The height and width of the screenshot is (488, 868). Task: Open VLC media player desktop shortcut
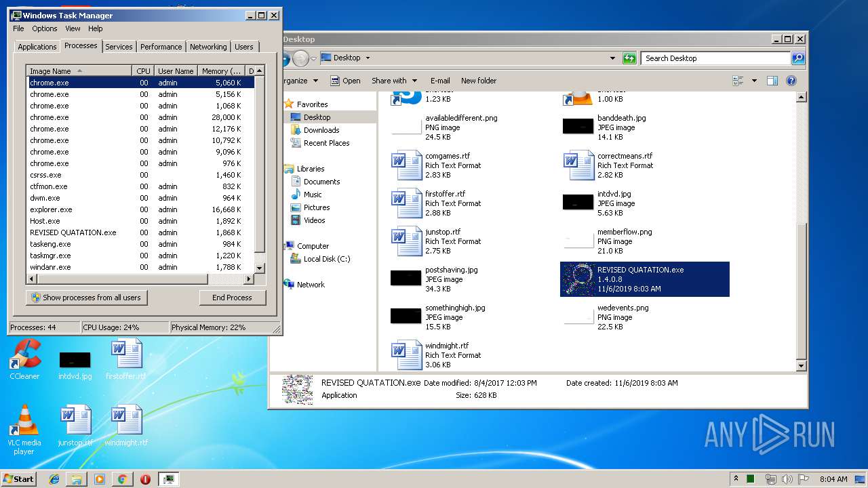tap(24, 430)
